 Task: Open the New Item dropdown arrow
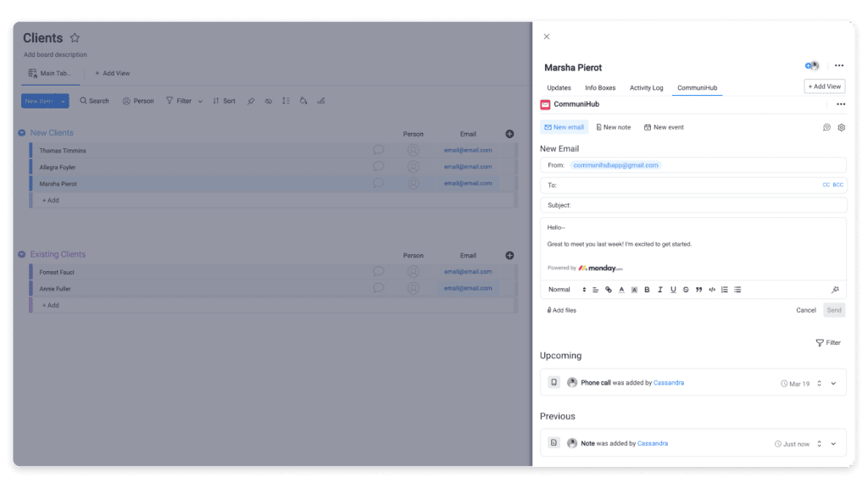tap(63, 102)
